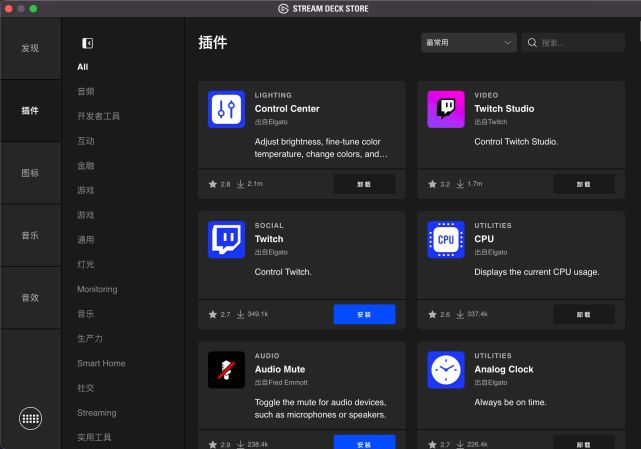Click '出自Fred Emmott' author text
The image size is (641, 449).
click(281, 382)
